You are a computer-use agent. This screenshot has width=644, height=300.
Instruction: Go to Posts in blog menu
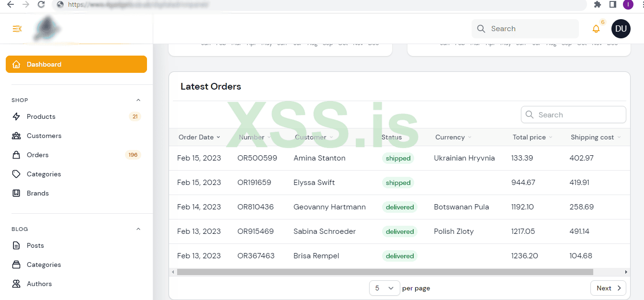[35, 245]
